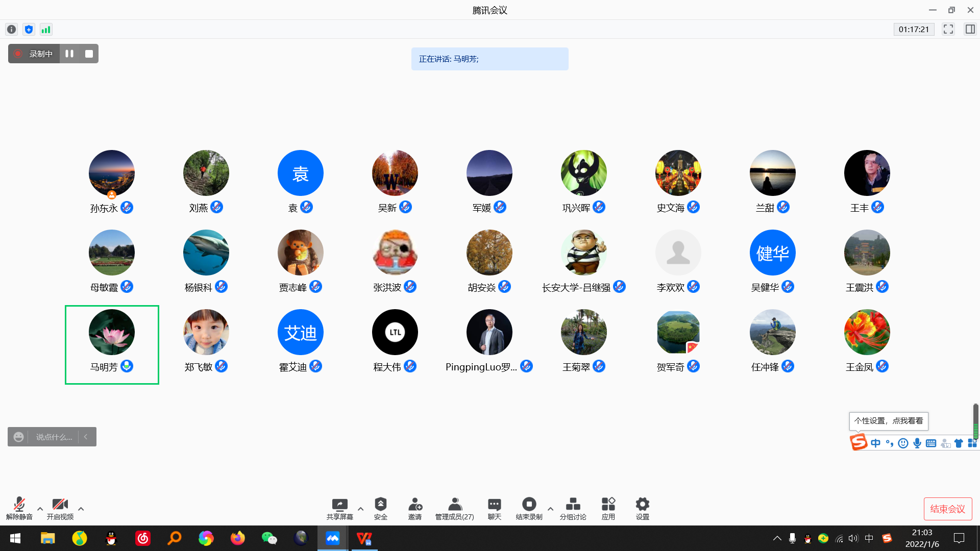Viewport: 980px width, 551px height.
Task: Expand video options arrow beside camera
Action: [x=81, y=509]
